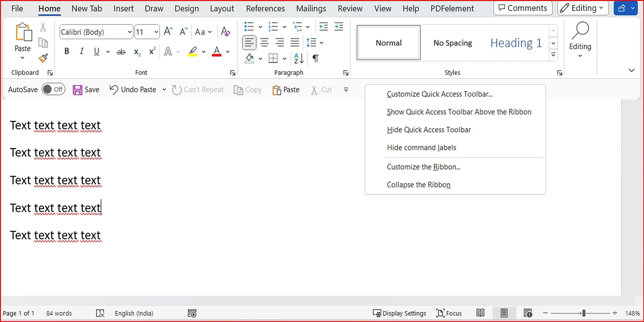The width and height of the screenshot is (644, 322).
Task: Open the Mailings tab
Action: tap(311, 8)
